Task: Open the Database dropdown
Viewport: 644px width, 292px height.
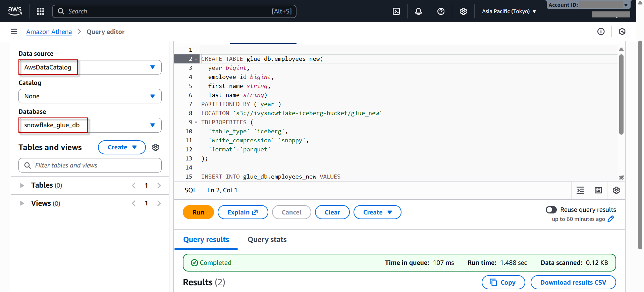Action: 90,125
